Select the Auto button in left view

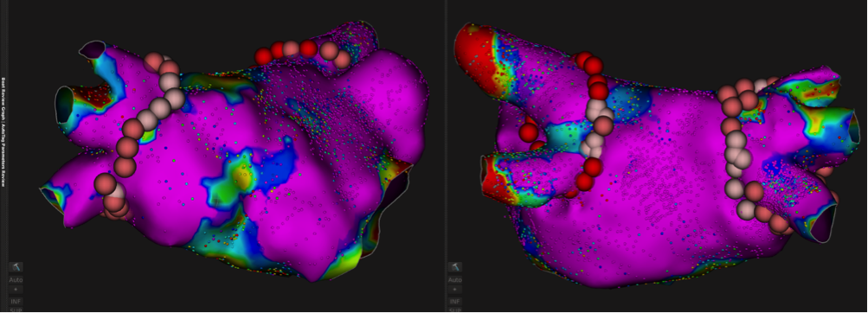tap(16, 280)
